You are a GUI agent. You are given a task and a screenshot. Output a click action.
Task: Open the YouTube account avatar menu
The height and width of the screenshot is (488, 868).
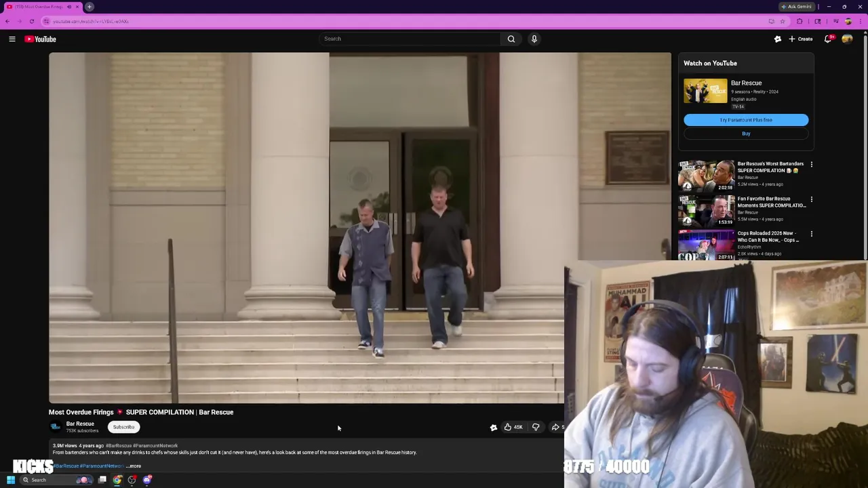click(848, 39)
